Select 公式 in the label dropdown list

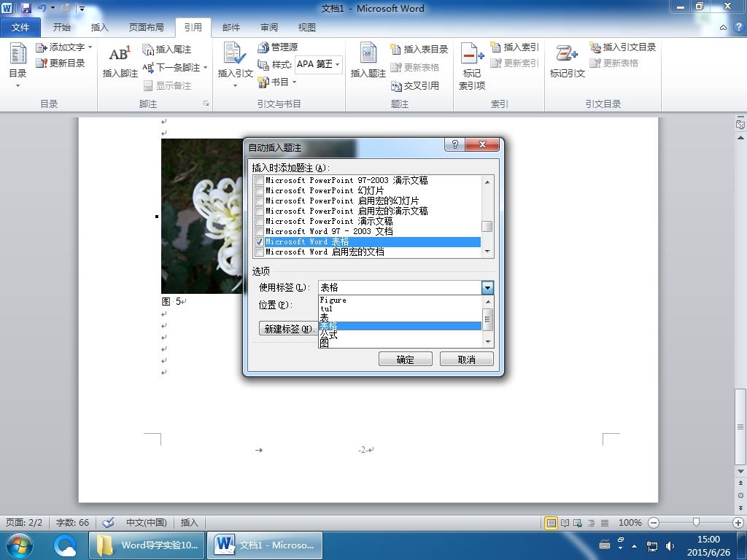400,335
